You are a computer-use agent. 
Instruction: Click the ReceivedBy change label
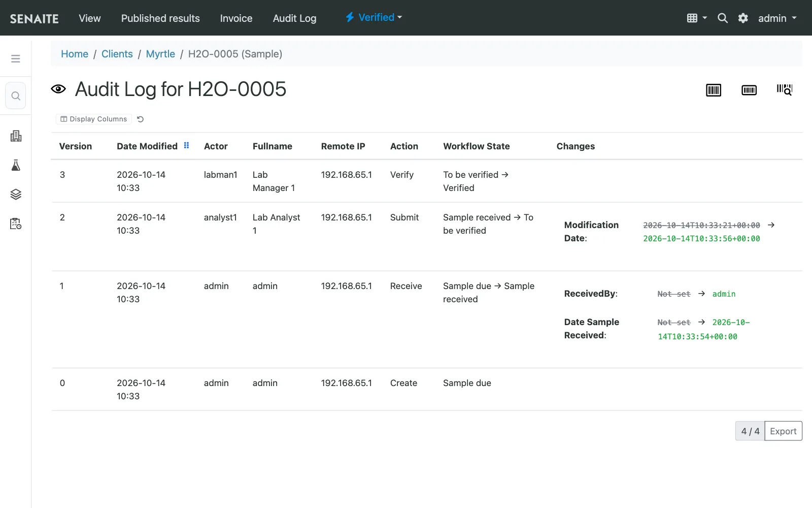pos(591,294)
